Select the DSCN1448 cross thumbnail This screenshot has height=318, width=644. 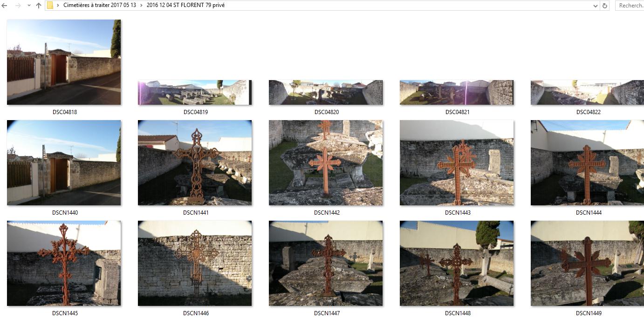click(x=457, y=263)
